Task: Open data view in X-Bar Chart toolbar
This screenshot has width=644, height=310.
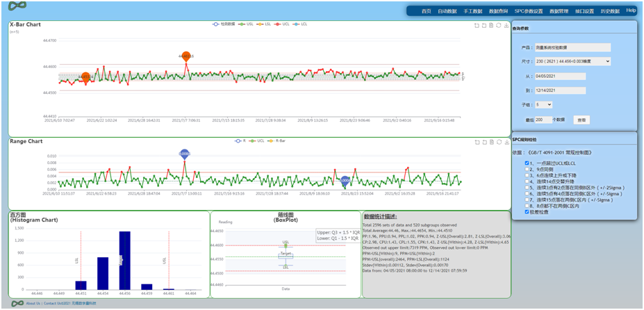Action: [491, 26]
